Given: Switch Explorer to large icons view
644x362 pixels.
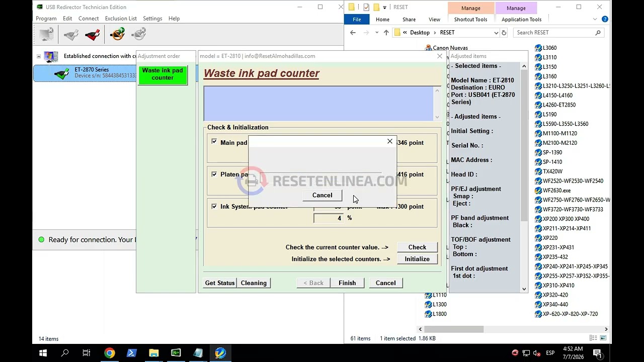Looking at the screenshot, I should point(603,338).
